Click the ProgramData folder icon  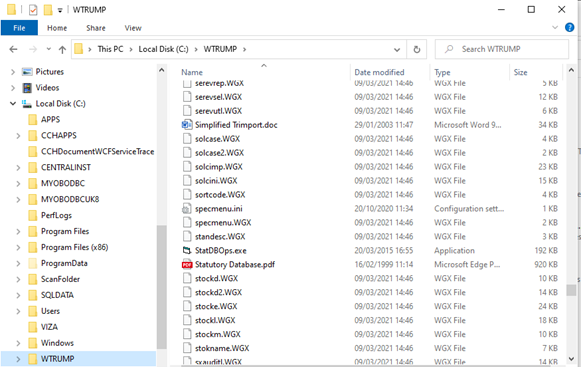tap(33, 263)
